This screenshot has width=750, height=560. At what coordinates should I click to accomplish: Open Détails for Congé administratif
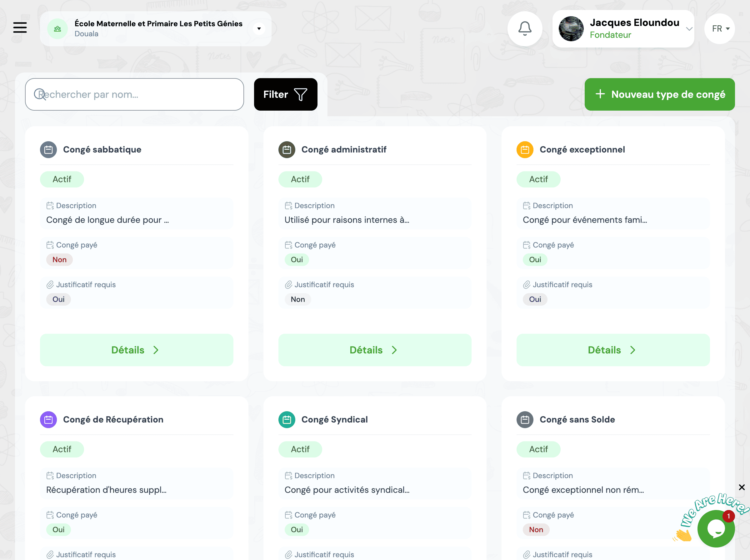coord(374,350)
